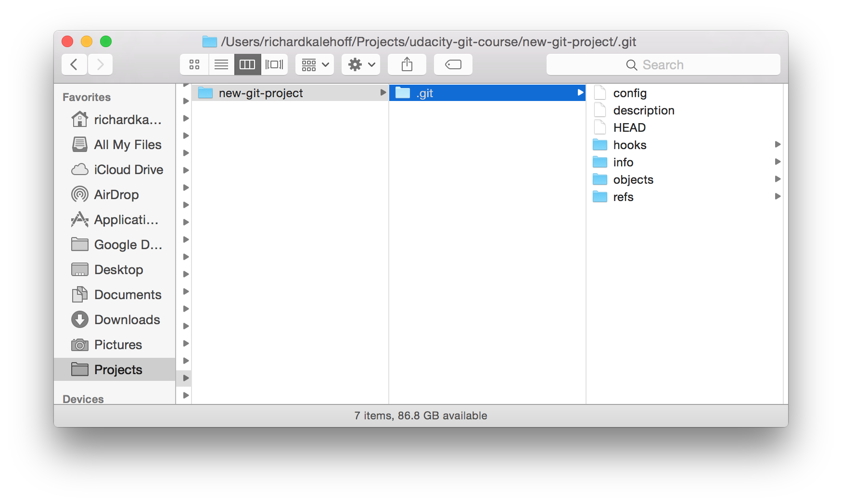
Task: Expand the hooks folder chevron
Action: [778, 144]
